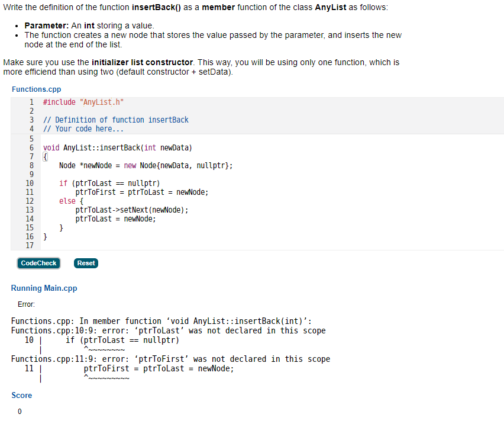Select the Score section heading

(22, 395)
